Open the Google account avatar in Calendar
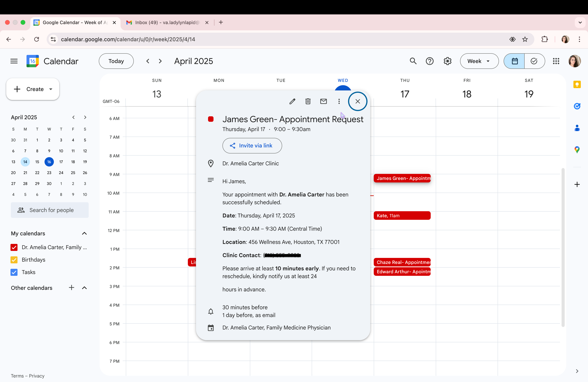588x382 pixels. [574, 61]
